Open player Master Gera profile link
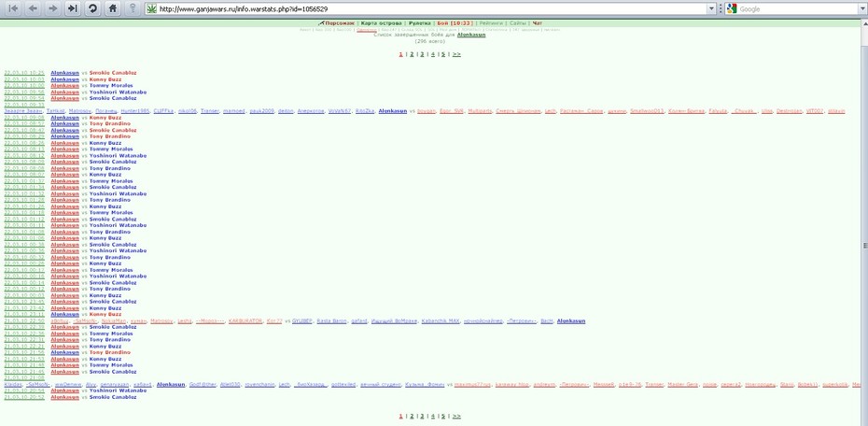 683,385
